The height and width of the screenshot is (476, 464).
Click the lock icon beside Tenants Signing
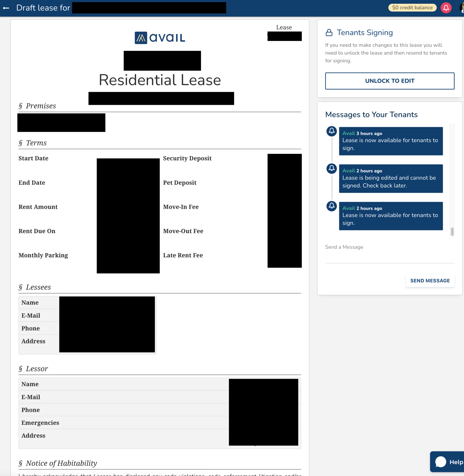click(x=329, y=33)
